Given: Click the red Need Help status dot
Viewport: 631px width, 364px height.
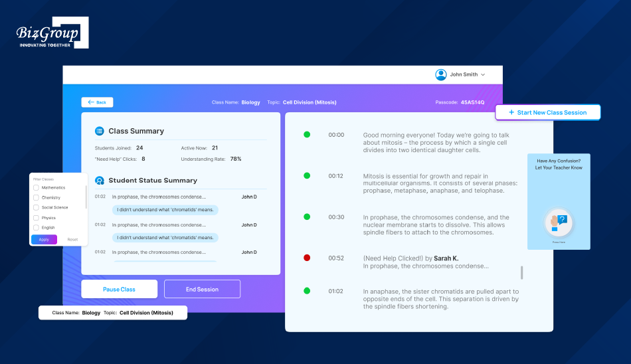Looking at the screenshot, I should point(307,258).
